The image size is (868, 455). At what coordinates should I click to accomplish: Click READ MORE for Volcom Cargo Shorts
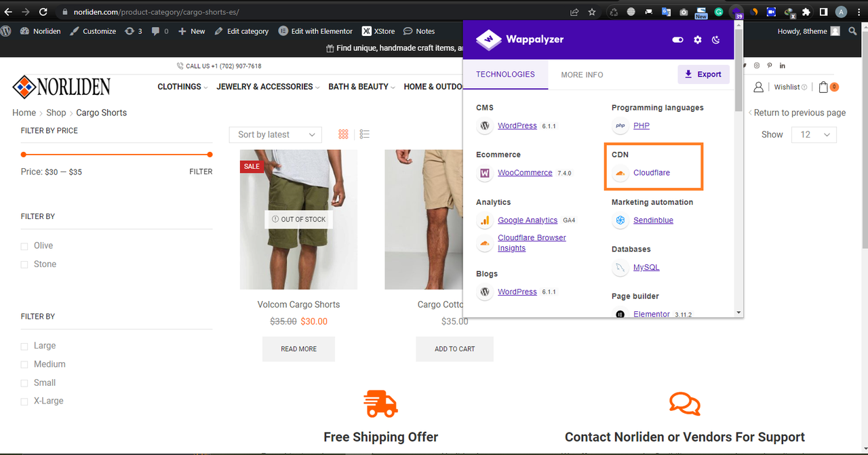coord(298,349)
